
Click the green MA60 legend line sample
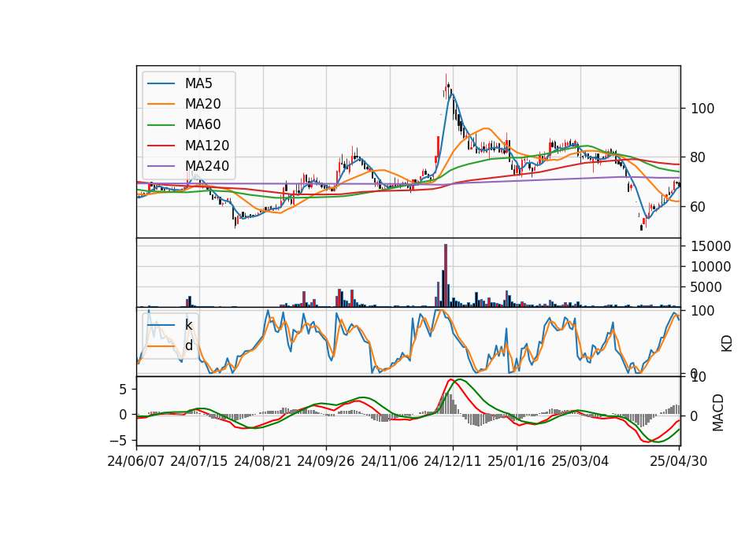coord(161,125)
